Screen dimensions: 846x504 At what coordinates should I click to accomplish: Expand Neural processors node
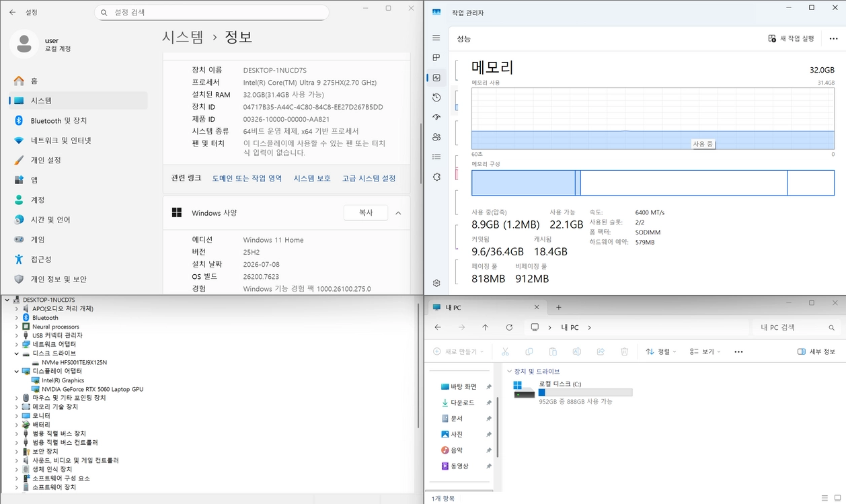click(17, 327)
